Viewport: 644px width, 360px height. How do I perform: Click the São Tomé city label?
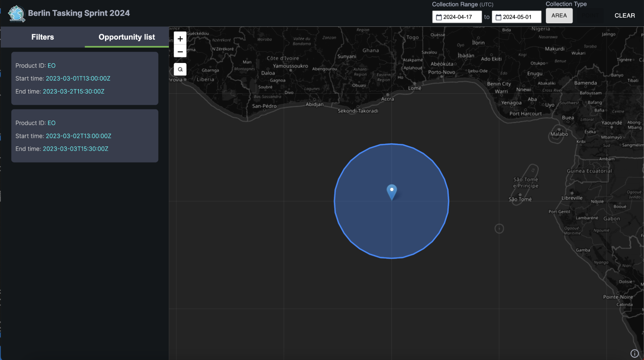(520, 199)
